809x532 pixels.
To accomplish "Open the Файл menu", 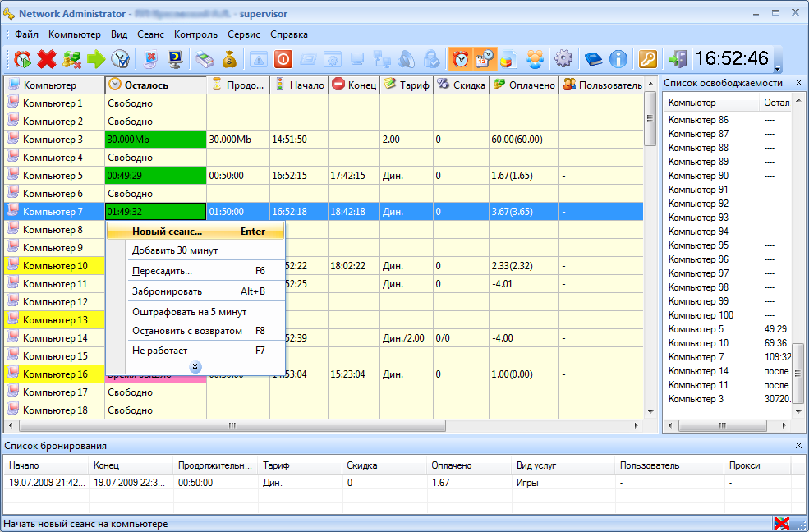I will tap(26, 34).
